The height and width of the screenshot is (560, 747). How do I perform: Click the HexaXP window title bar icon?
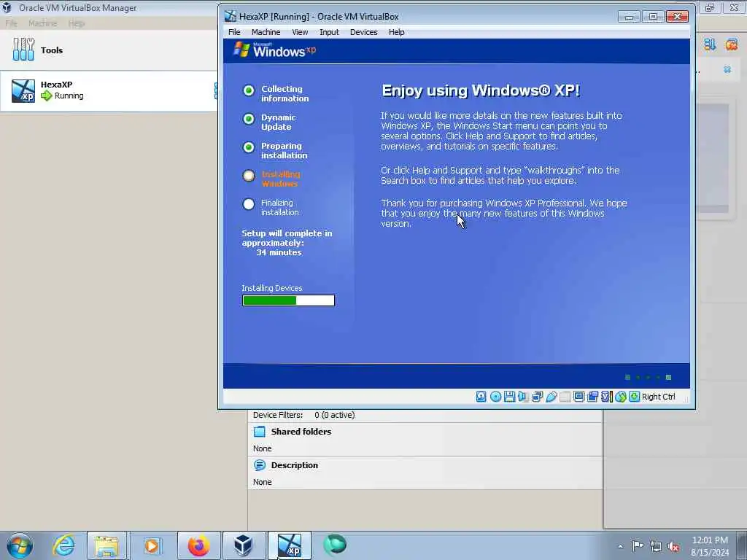coord(230,16)
